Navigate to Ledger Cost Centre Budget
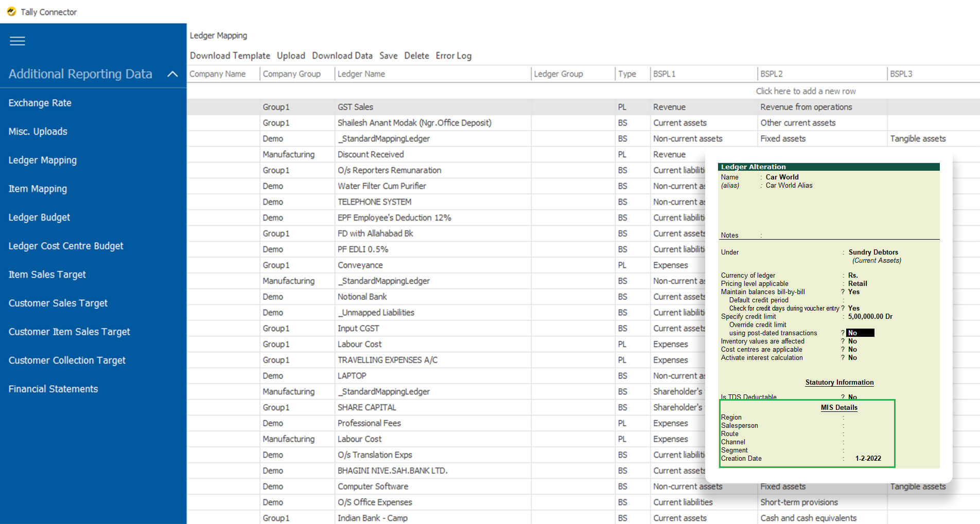This screenshot has height=524, width=980. click(x=65, y=246)
